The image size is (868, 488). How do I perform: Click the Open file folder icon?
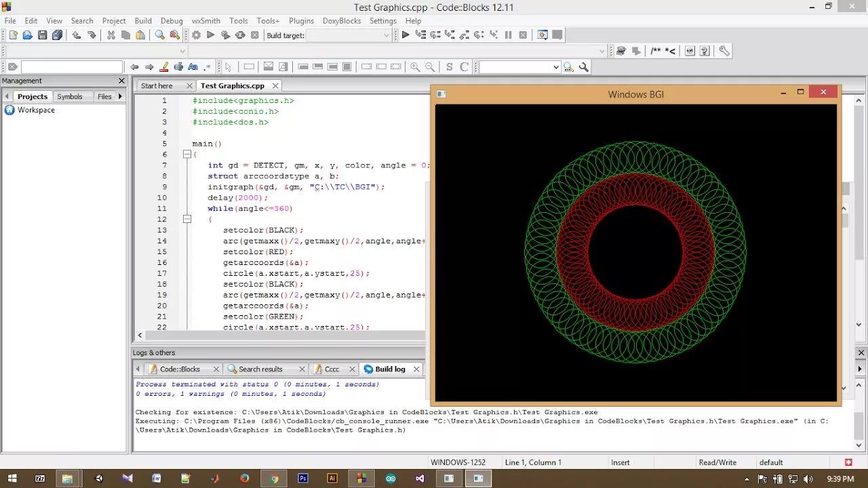point(28,35)
